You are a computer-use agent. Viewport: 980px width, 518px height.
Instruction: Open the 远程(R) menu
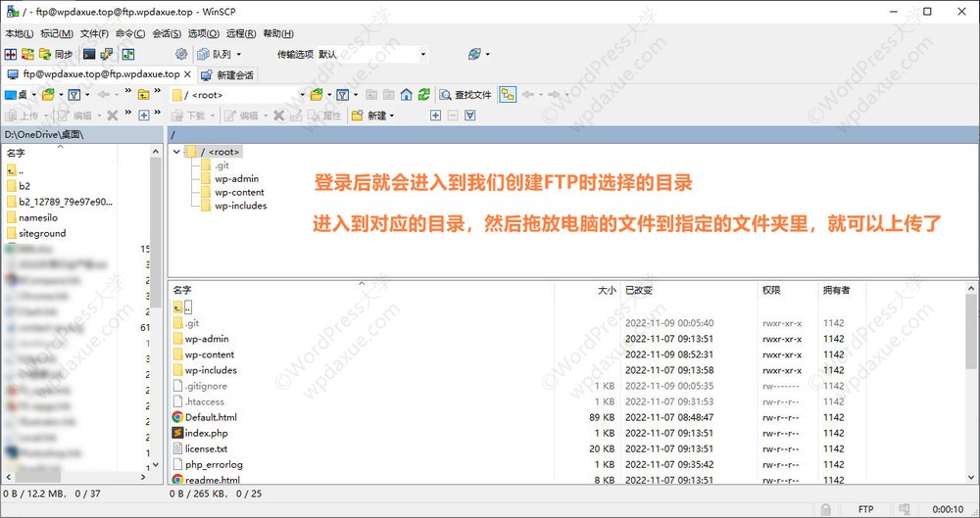tap(241, 33)
